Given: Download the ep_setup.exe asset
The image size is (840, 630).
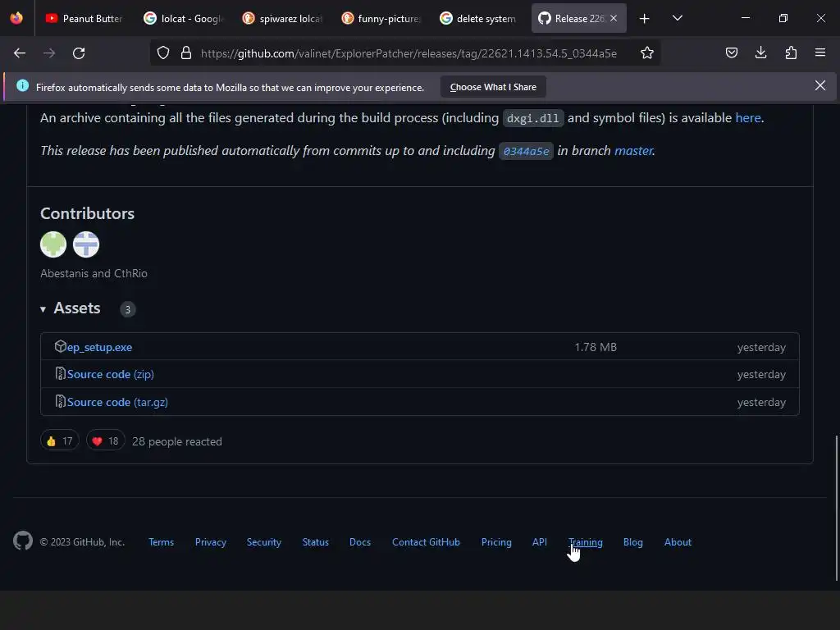Looking at the screenshot, I should 99,347.
